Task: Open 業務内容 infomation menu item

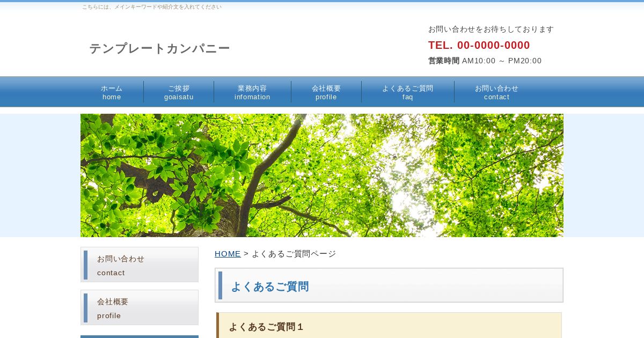Action: coord(252,92)
